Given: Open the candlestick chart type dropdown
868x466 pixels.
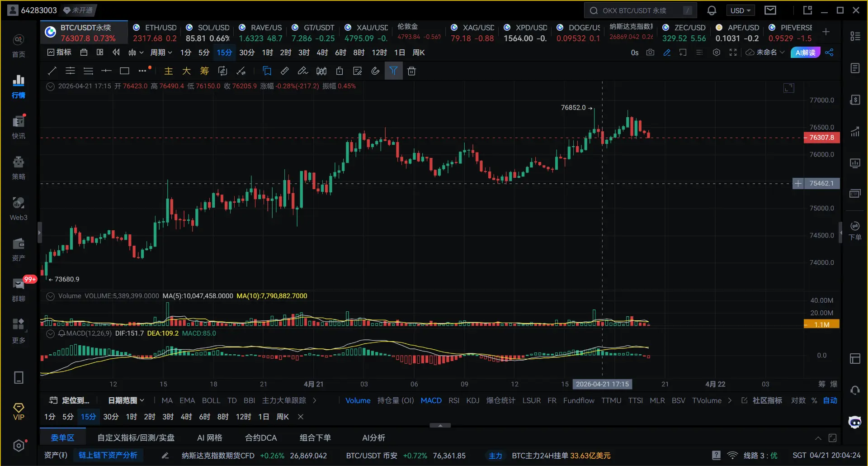Looking at the screenshot, I should point(136,52).
